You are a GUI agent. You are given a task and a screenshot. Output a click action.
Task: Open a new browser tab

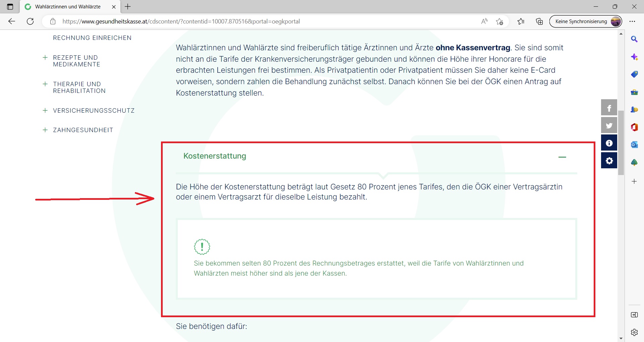(128, 7)
